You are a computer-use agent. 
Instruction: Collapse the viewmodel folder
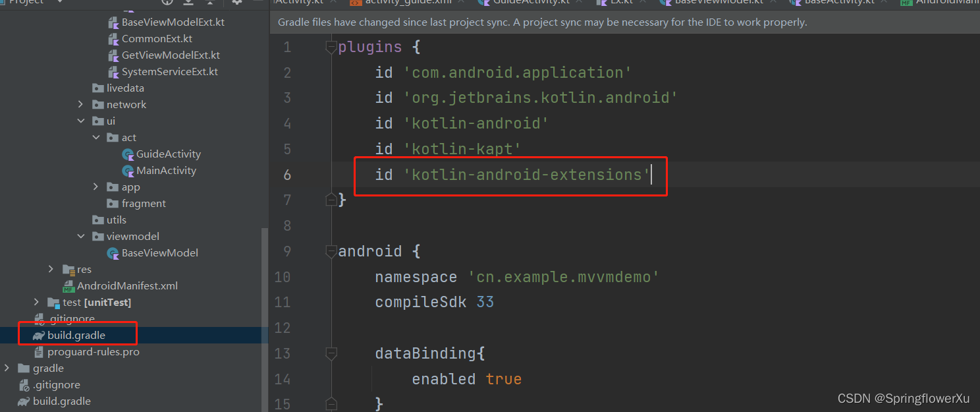point(80,237)
